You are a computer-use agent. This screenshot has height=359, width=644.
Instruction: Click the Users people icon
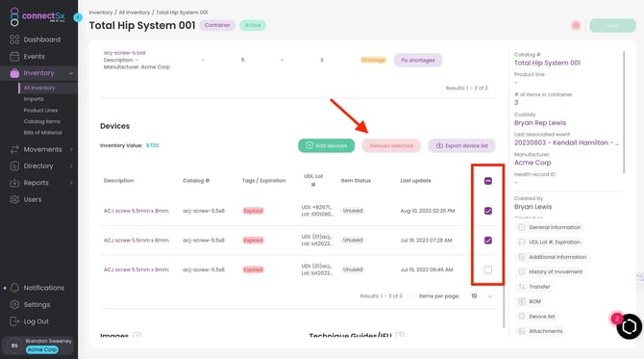coord(14,199)
